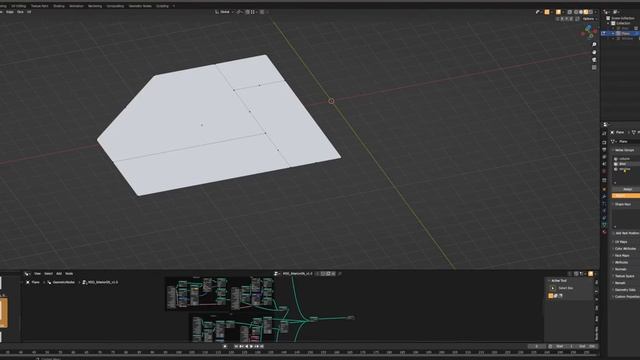
Task: Open viewport shading options dropdown arrow
Action: [x=596, y=12]
